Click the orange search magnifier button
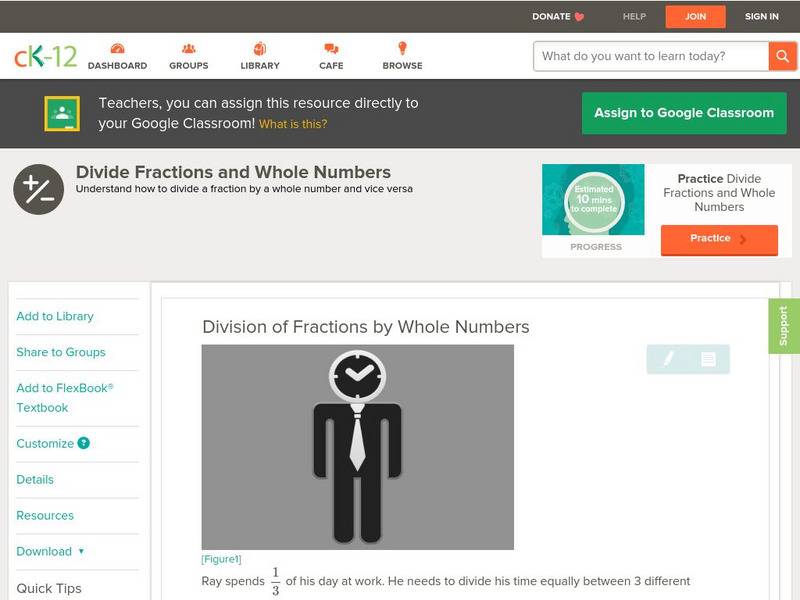This screenshot has width=800, height=600. click(x=782, y=56)
